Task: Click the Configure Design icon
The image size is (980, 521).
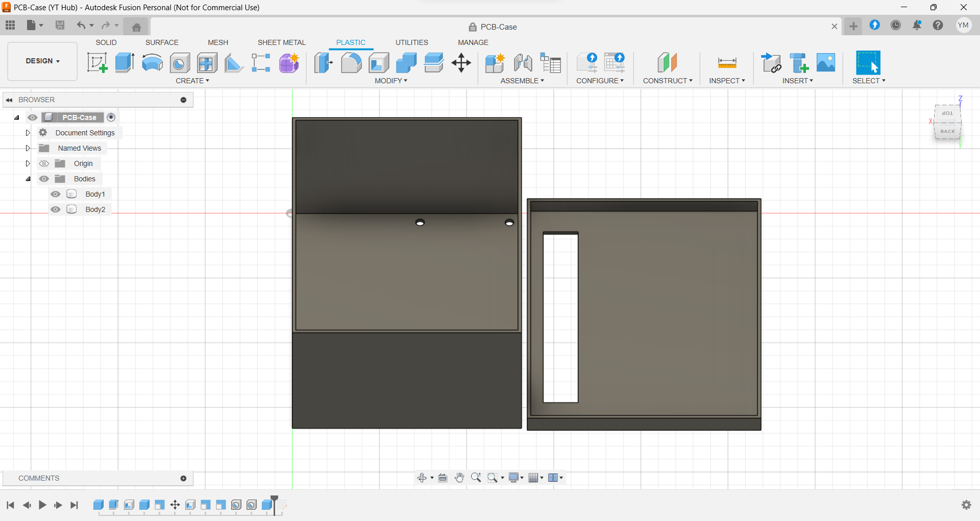Action: click(x=587, y=63)
